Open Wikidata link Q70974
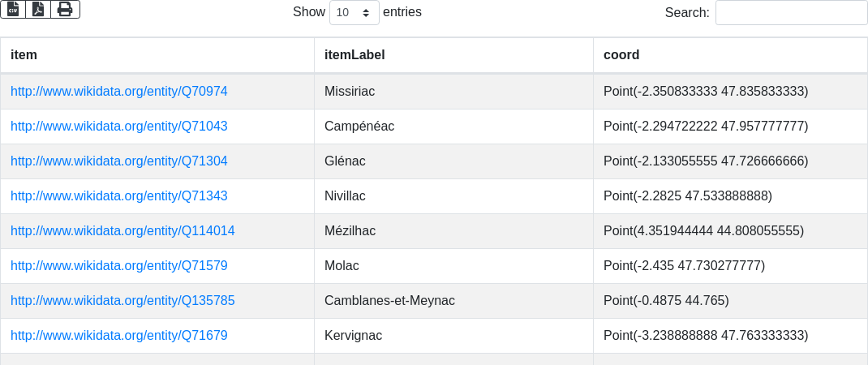Image resolution: width=868 pixels, height=365 pixels. pyautogui.click(x=119, y=92)
